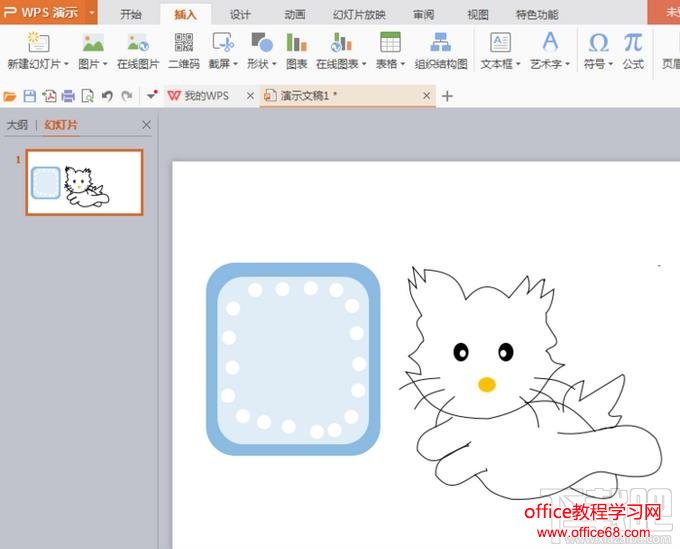Image resolution: width=680 pixels, height=549 pixels.
Task: Open the folder icon in quick toolbar
Action: 10,96
